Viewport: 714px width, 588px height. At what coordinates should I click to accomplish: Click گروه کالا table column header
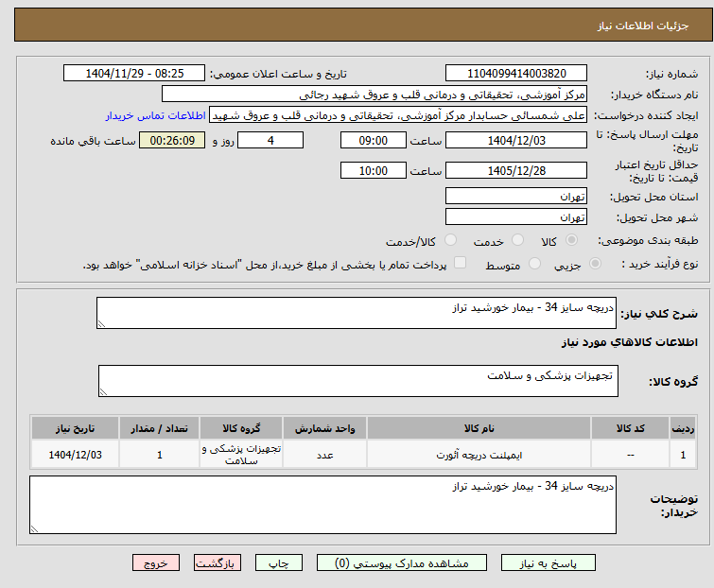241,428
